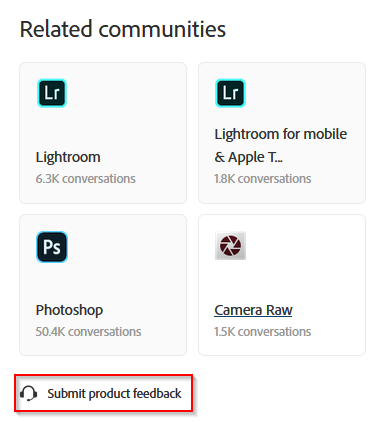Click the Camera Raw aperture icon
Image resolution: width=378 pixels, height=422 pixels.
pyautogui.click(x=230, y=246)
